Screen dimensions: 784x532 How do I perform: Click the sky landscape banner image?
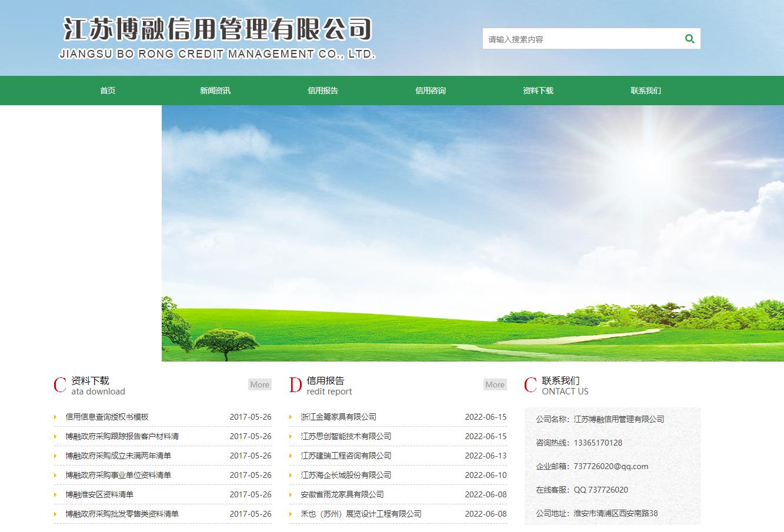472,233
